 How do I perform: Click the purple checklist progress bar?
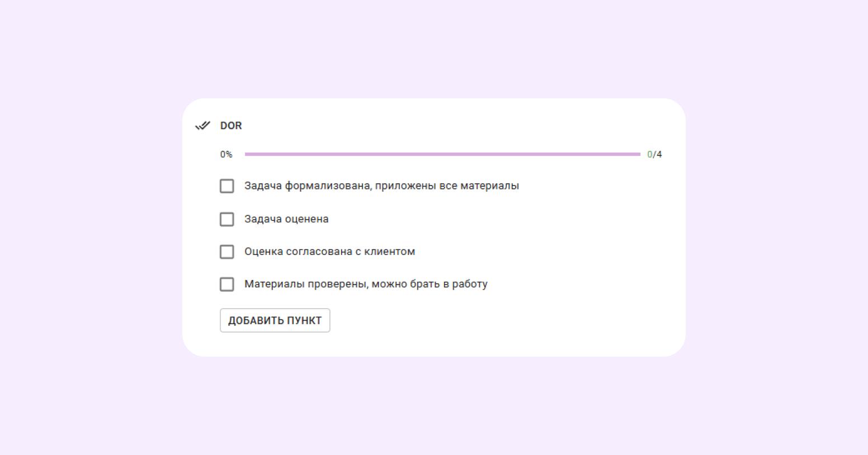pyautogui.click(x=442, y=154)
